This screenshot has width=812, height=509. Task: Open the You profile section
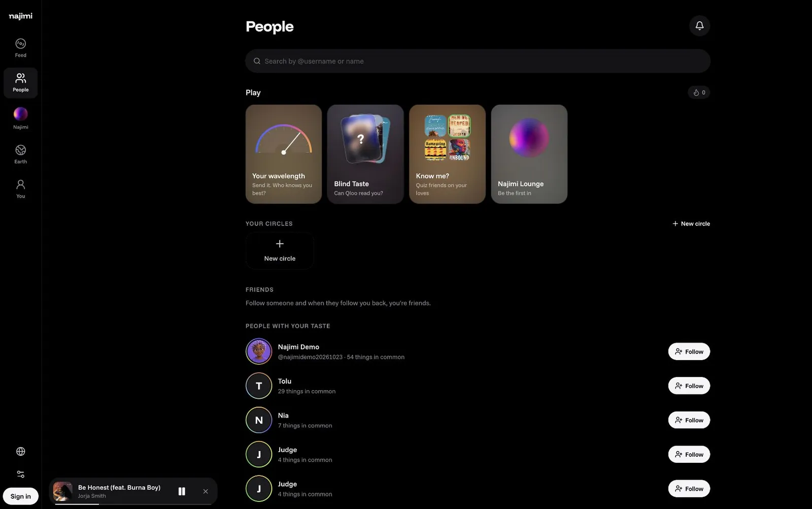pyautogui.click(x=20, y=188)
